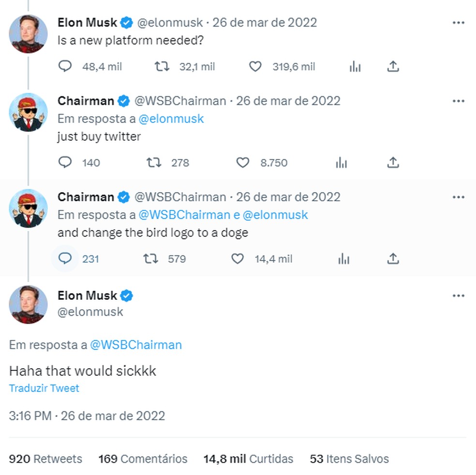The image size is (476, 475).
Task: Like the "just buy twitter" reply
Action: click(242, 163)
